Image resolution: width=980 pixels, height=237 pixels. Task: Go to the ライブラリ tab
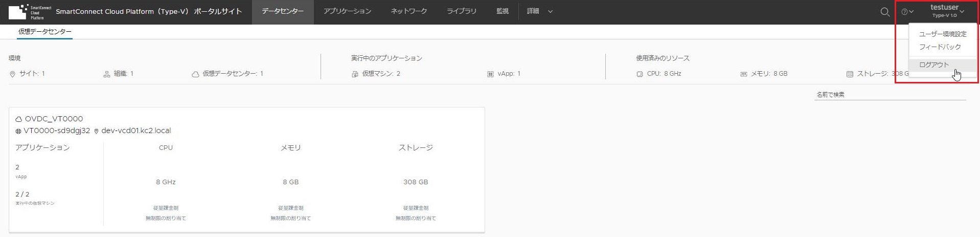[x=462, y=12]
